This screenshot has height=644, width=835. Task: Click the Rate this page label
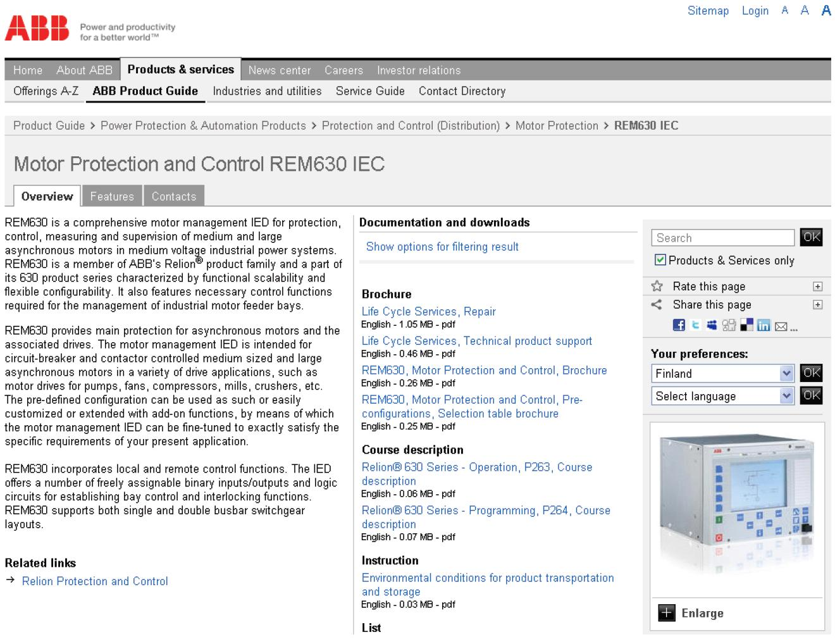tap(709, 287)
